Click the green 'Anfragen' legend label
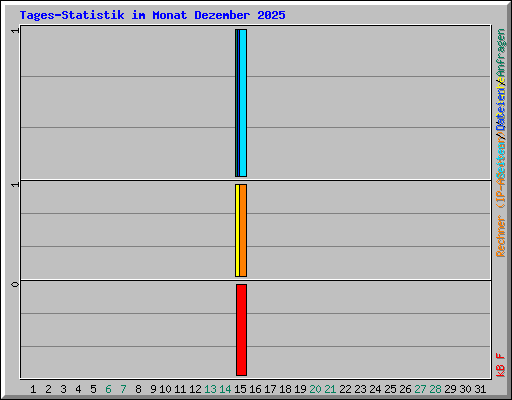 point(501,53)
